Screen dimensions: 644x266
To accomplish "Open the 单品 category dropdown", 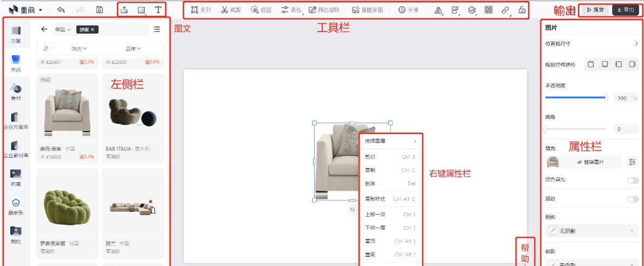I will click(63, 30).
